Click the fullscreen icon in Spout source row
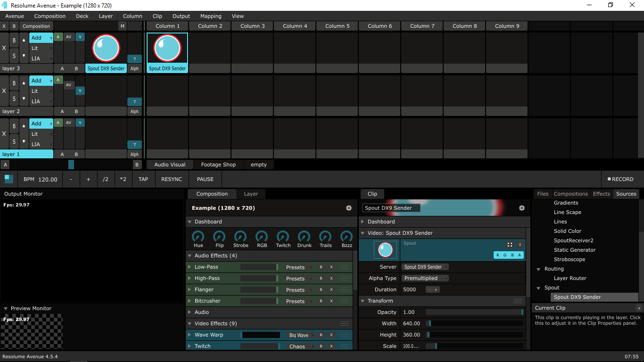 (510, 245)
